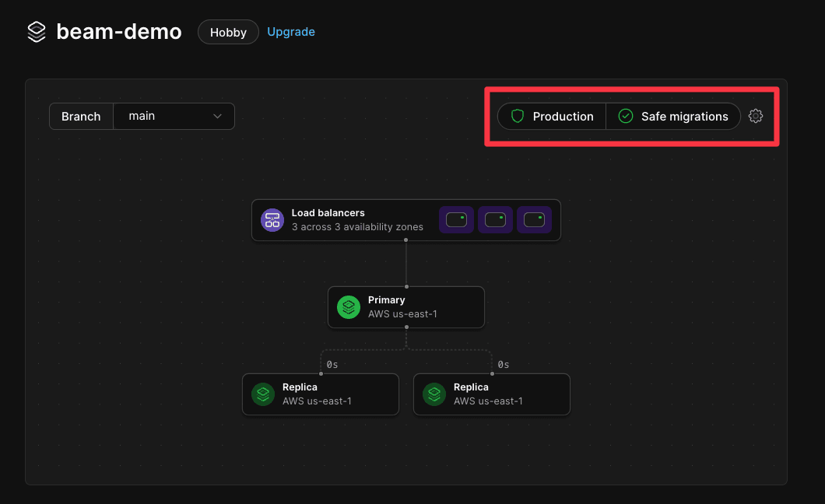The width and height of the screenshot is (825, 504).
Task: Click the beam-demo database title
Action: tap(119, 32)
